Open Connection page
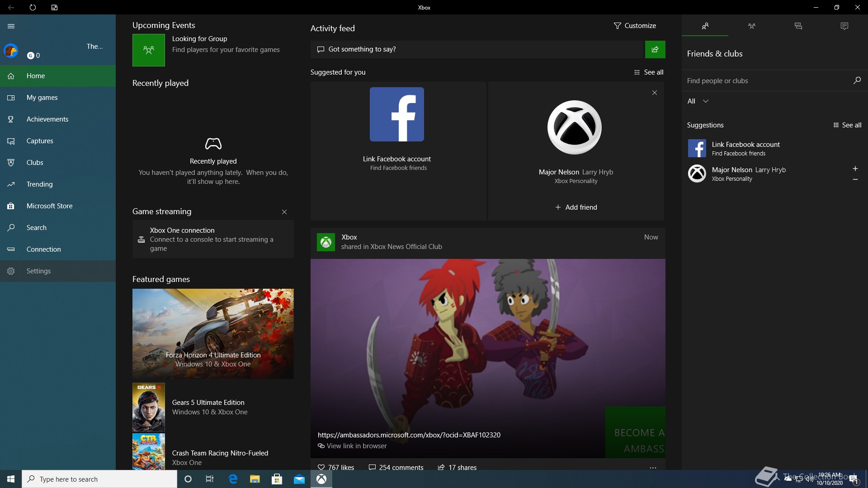Screen dimensions: 868x488 [x=58, y=249]
